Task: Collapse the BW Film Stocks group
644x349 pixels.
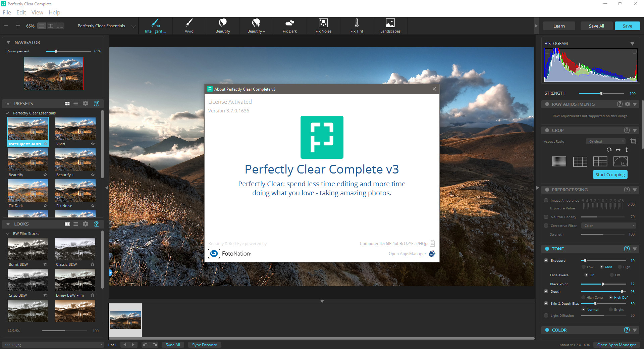Action: (7, 234)
